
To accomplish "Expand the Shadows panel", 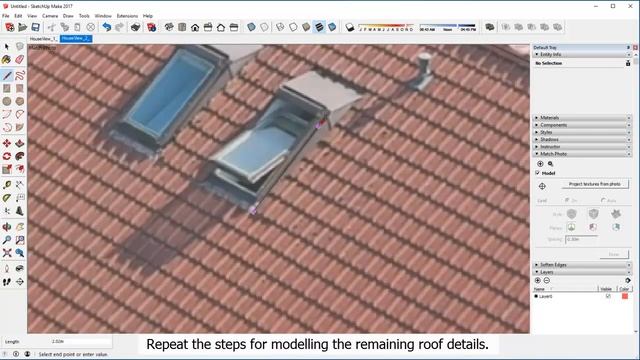I will pos(582,139).
